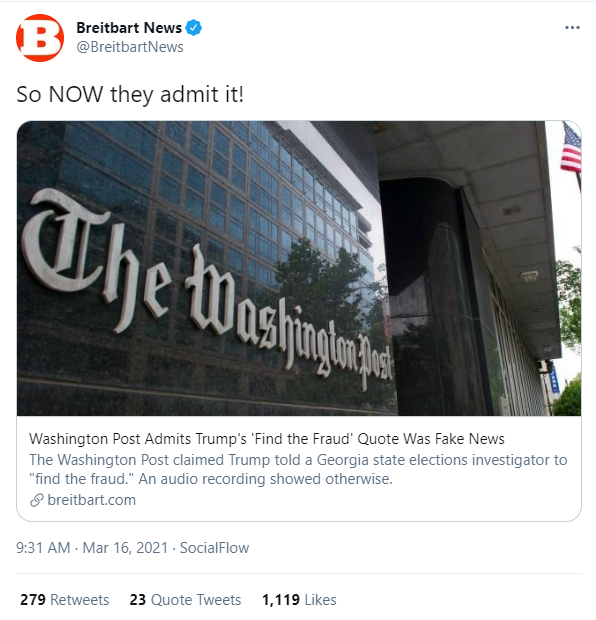Open the Washington Post sign photo
The width and height of the screenshot is (596, 620).
click(x=299, y=268)
